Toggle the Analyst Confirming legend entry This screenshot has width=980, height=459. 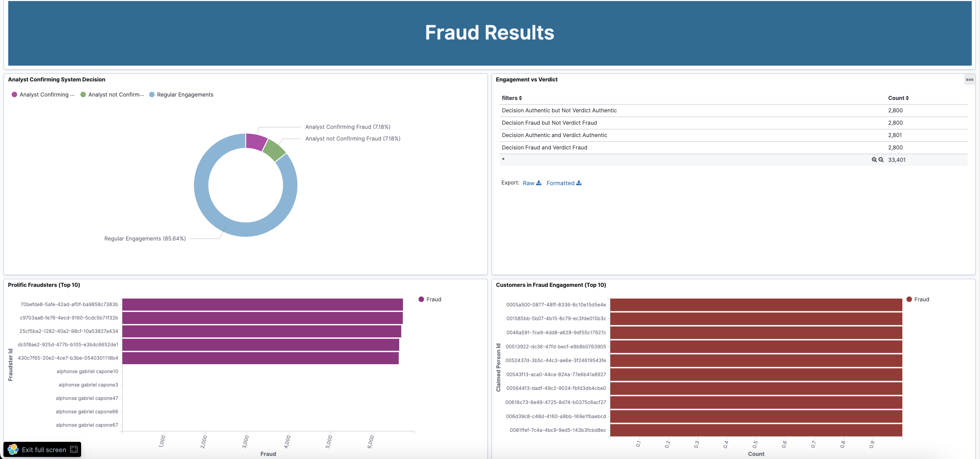pyautogui.click(x=43, y=95)
